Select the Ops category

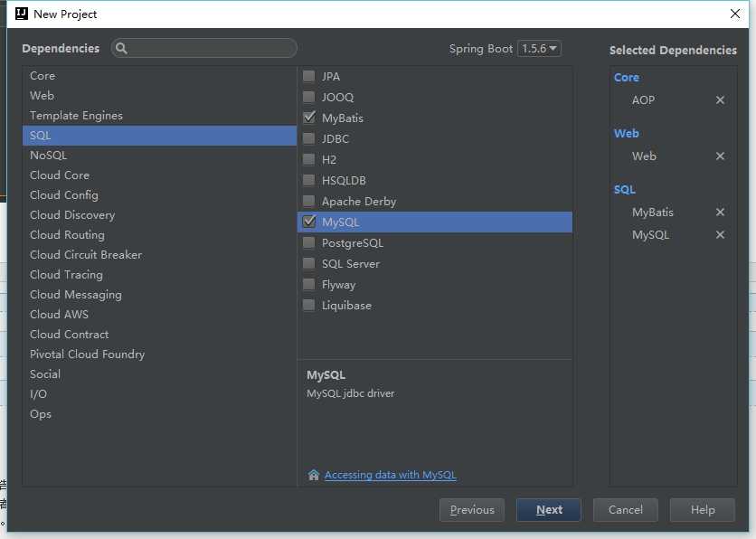(159, 413)
